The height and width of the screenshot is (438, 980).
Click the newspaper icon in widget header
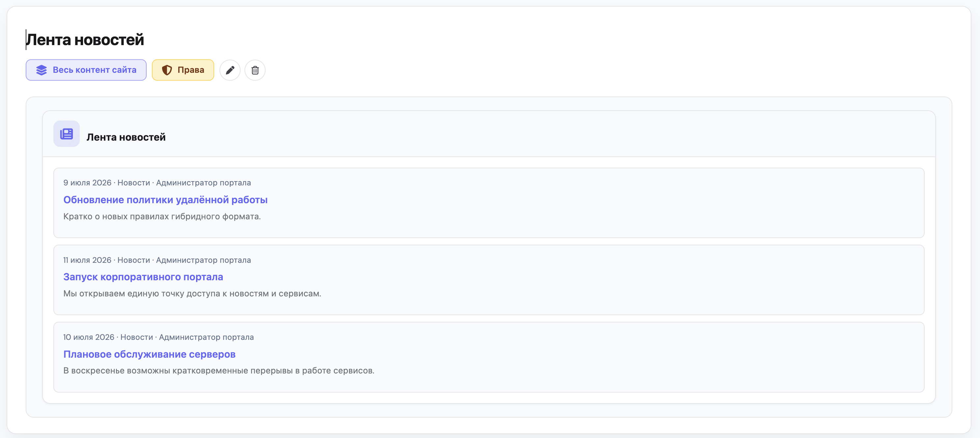click(67, 134)
